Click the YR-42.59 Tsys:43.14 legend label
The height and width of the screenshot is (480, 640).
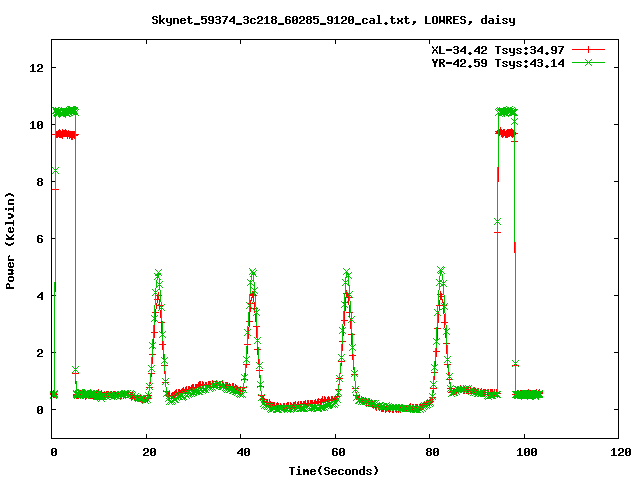click(498, 63)
